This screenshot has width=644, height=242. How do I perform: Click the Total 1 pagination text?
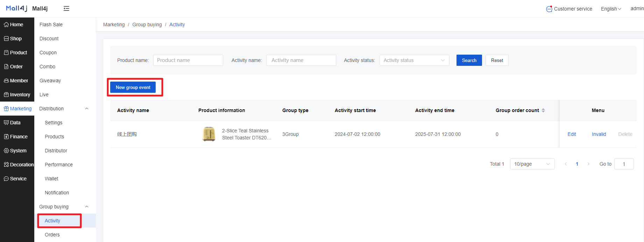[497, 164]
